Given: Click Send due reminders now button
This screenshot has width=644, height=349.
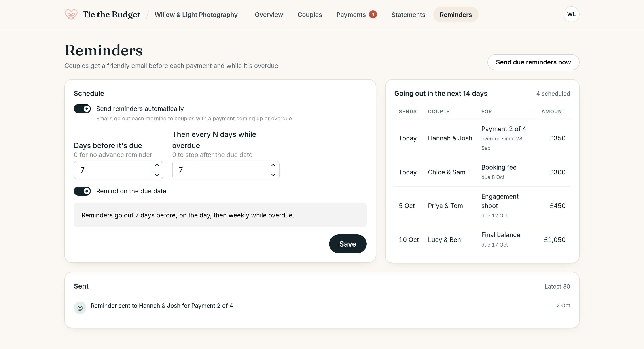Looking at the screenshot, I should [533, 62].
